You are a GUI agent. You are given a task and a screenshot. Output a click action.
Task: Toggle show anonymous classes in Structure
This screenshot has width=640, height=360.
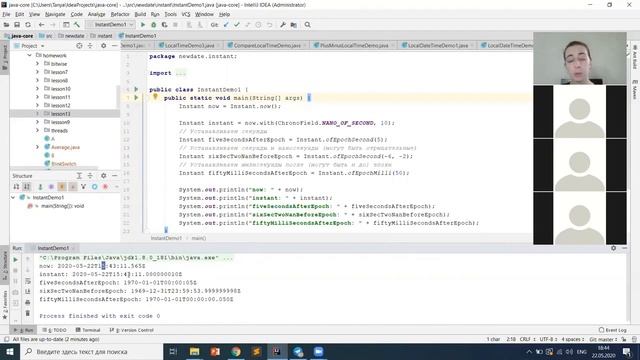pos(94,187)
